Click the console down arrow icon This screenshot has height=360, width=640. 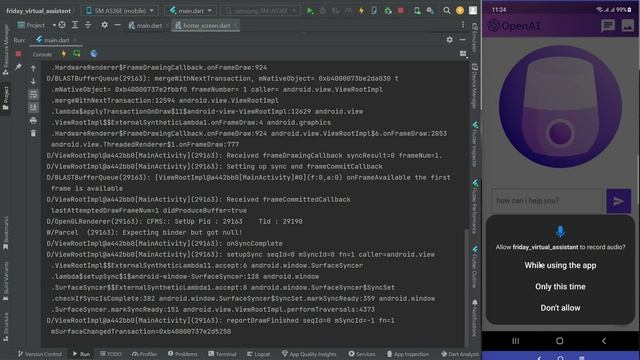coord(33,81)
